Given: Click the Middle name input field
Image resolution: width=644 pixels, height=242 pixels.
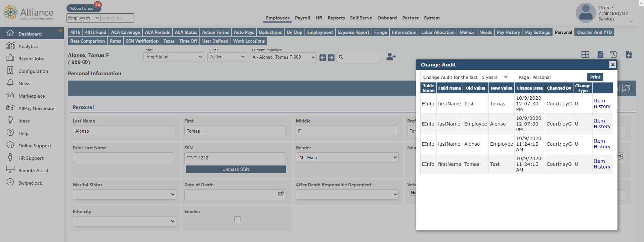Looking at the screenshot, I should click(346, 131).
